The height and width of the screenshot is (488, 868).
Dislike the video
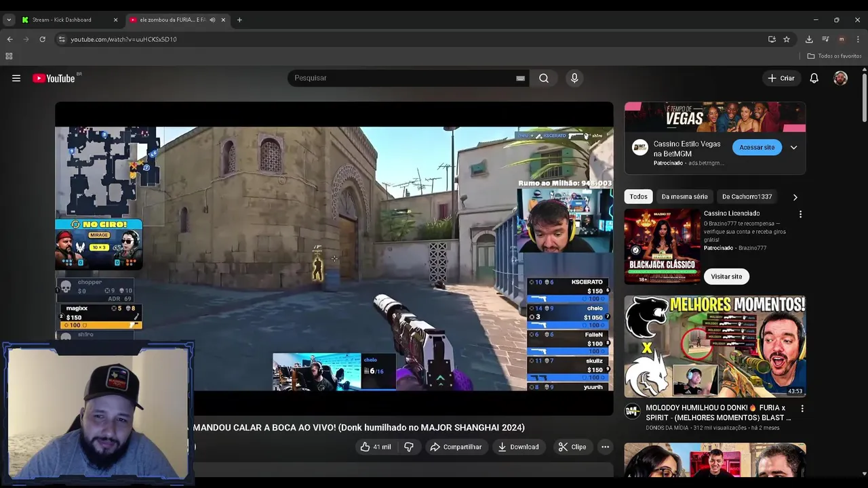click(x=409, y=447)
